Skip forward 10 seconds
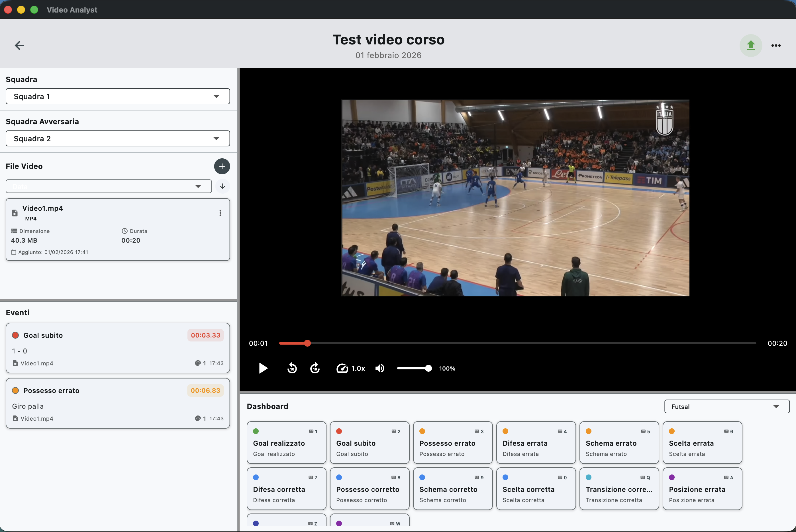Viewport: 796px width, 532px height. coord(315,368)
